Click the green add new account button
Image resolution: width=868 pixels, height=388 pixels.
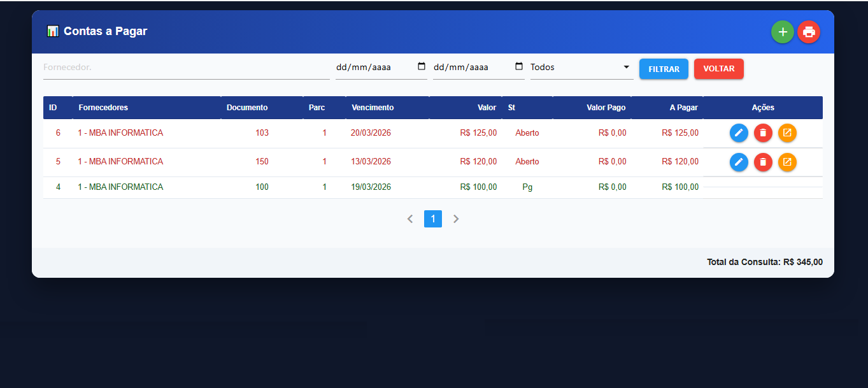pos(782,32)
